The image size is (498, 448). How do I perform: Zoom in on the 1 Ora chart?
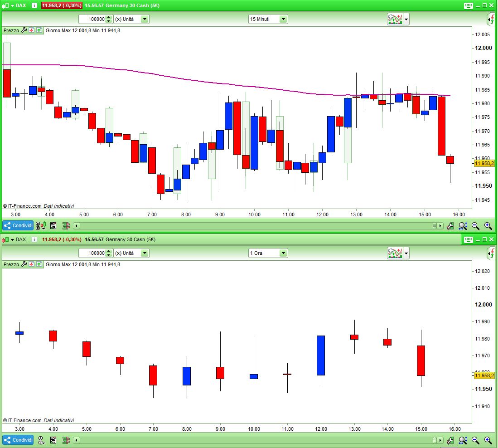488,440
